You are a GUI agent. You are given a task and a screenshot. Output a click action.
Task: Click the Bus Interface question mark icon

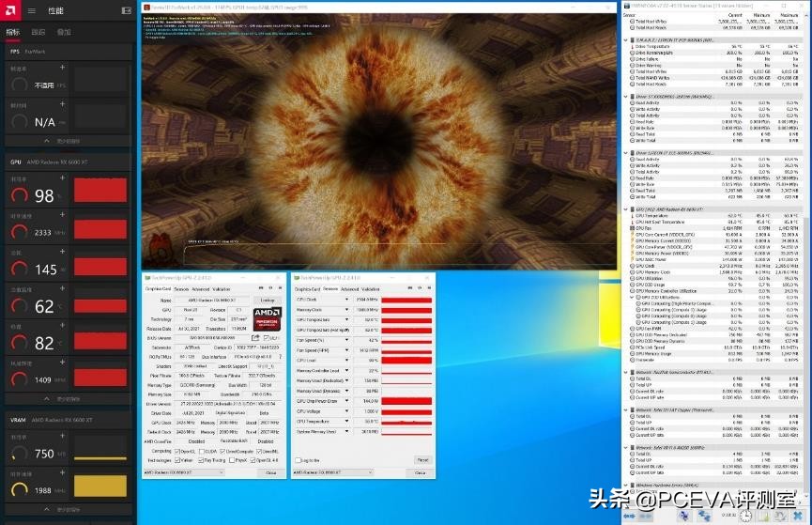[x=280, y=357]
